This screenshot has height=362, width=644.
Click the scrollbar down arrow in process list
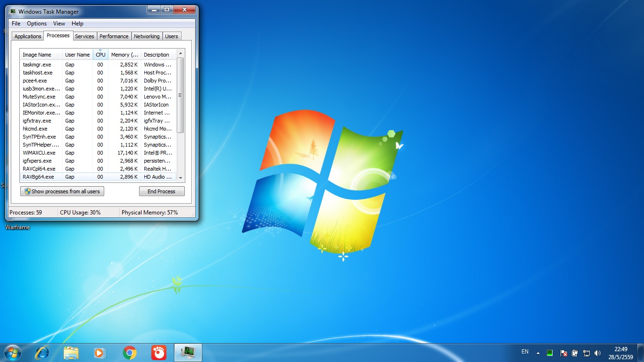point(181,178)
